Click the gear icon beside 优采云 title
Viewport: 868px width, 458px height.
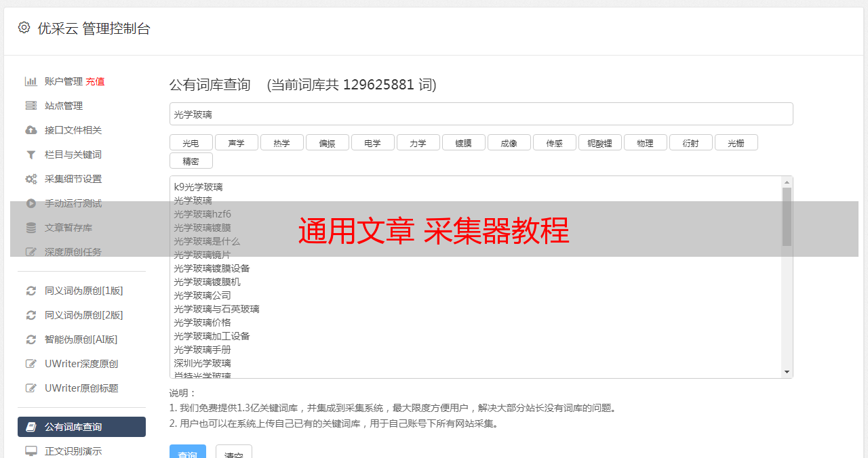click(x=24, y=28)
